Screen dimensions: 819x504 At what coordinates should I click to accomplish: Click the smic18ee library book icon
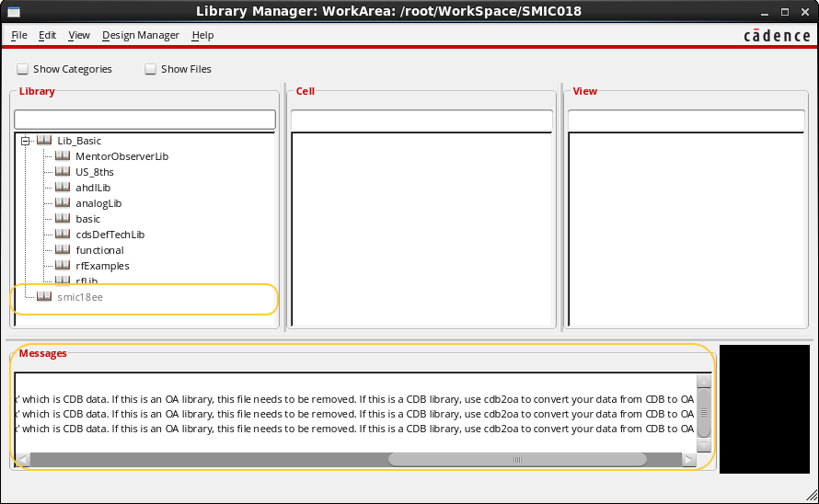click(x=44, y=297)
